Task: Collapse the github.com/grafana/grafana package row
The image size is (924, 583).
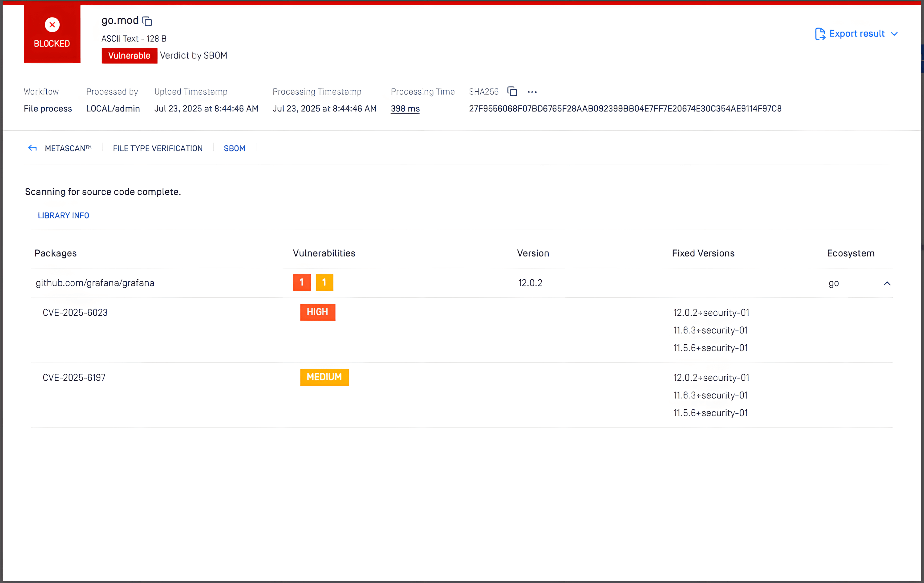Action: tap(887, 283)
